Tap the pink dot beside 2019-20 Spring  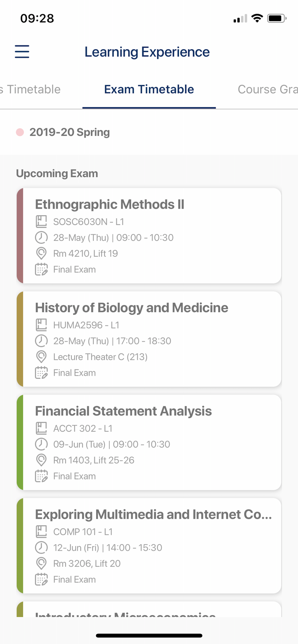pos(20,132)
